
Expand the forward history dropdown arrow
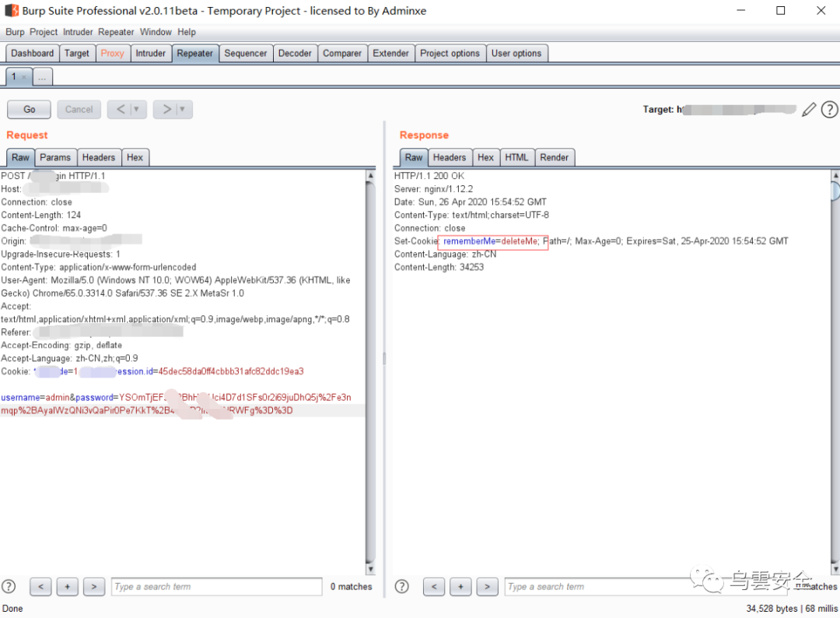tap(183, 109)
